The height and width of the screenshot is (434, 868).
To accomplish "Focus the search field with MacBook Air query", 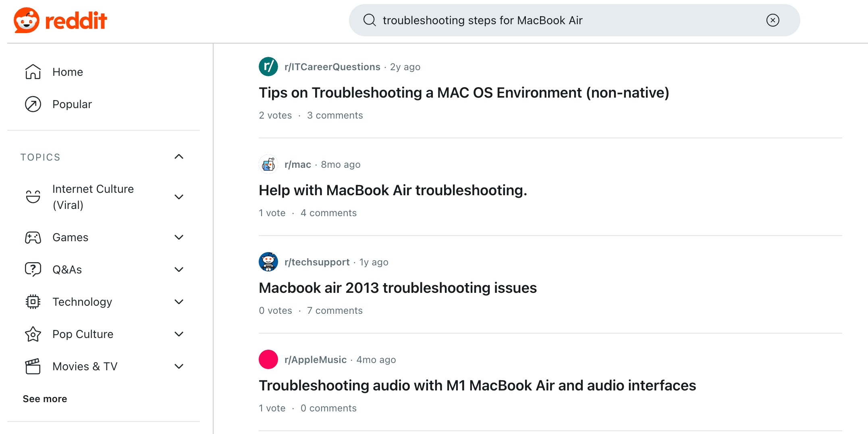I will (574, 20).
